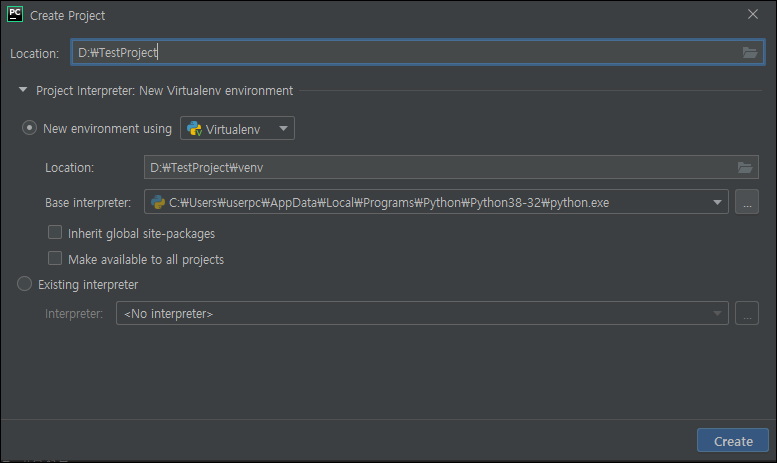Open the No interpreter dropdown
The height and width of the screenshot is (463, 777).
coord(422,313)
